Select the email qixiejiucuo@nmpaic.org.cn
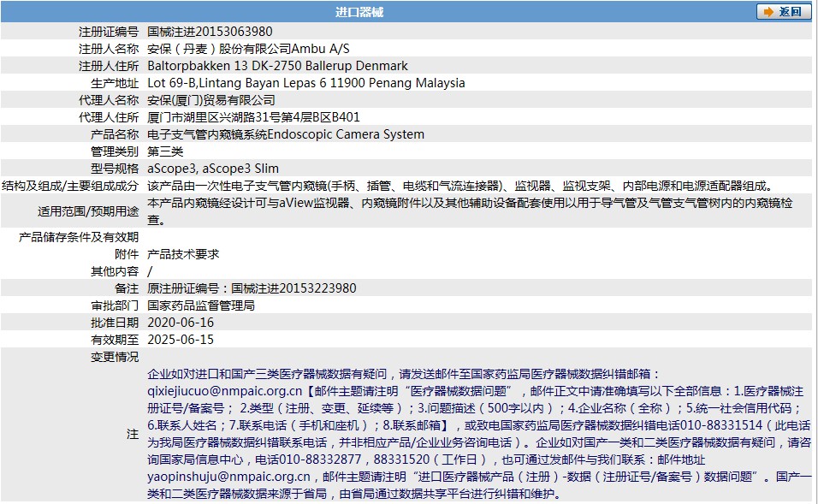Viewport: 818px width, 504px height. pyautogui.click(x=225, y=391)
